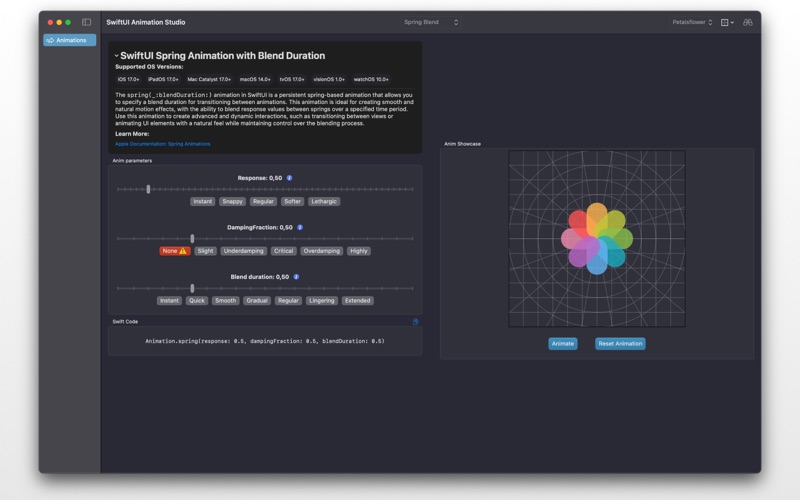Click the Animate button
Screen dimensions: 800x500
pyautogui.click(x=563, y=344)
